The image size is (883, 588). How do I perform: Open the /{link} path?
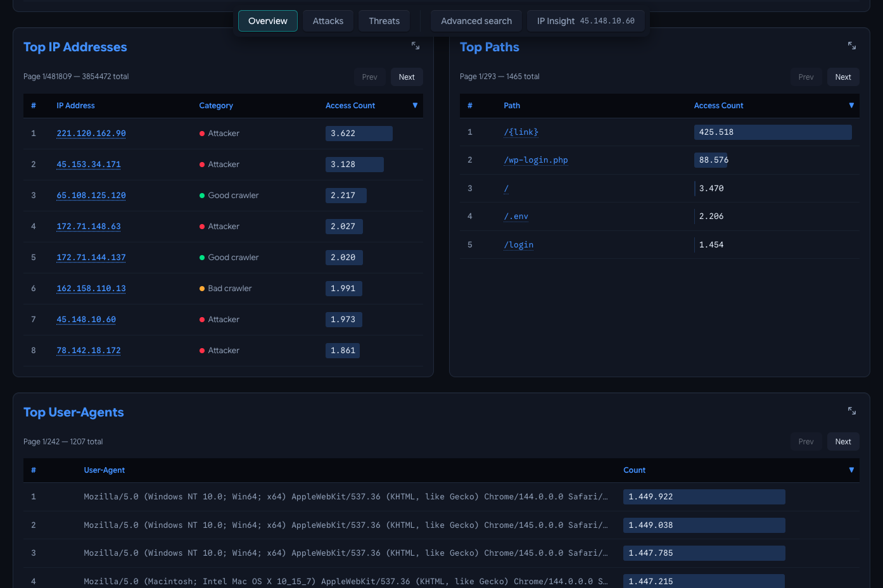pyautogui.click(x=521, y=132)
